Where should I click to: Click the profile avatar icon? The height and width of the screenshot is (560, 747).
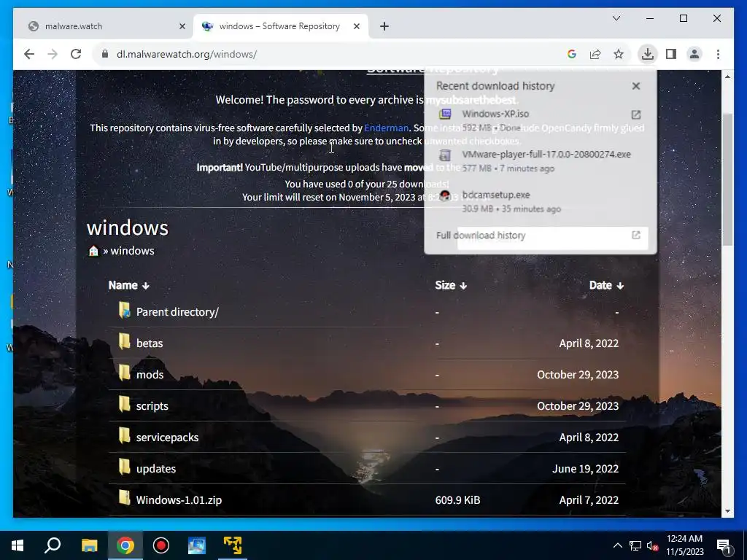pos(694,54)
